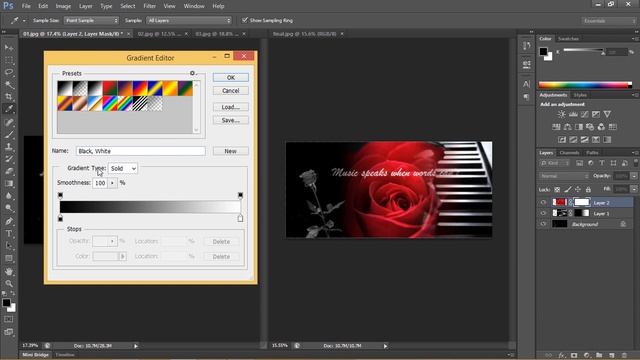
Task: Open the Sample All Layers dropdown
Action: tap(189, 20)
